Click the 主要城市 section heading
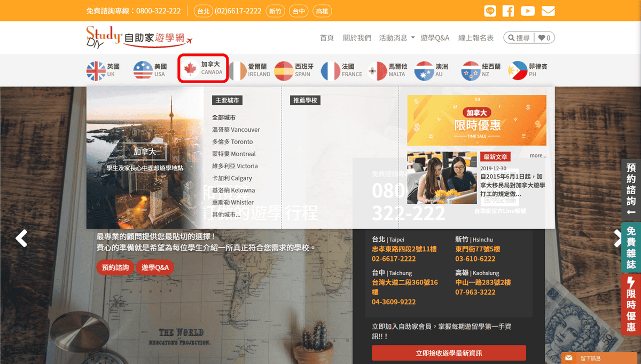The height and width of the screenshot is (364, 641). point(227,100)
